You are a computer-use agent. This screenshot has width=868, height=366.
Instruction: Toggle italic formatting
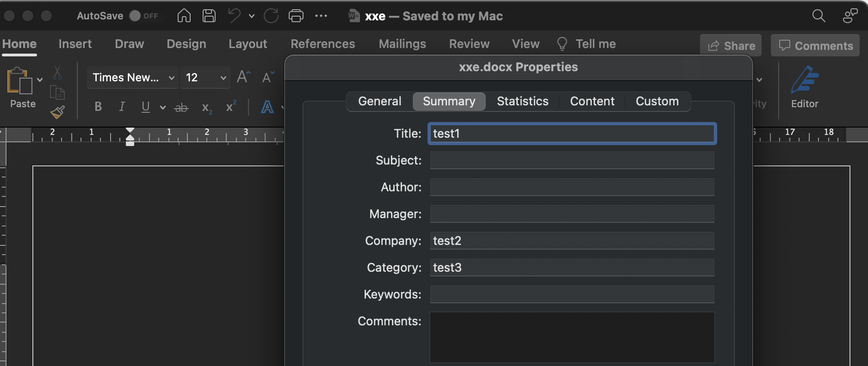pos(122,107)
